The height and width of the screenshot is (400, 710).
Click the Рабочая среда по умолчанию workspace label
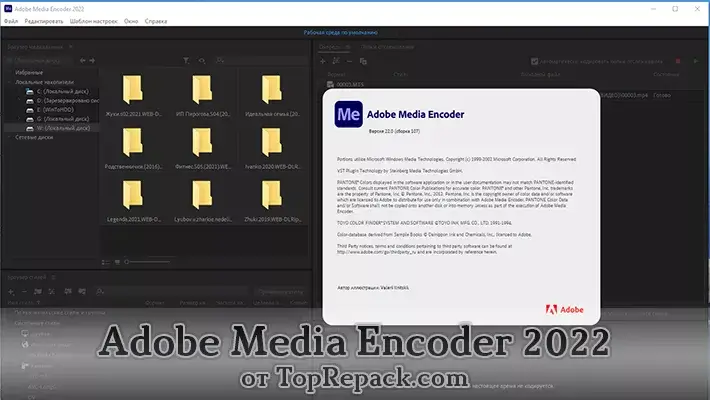[341, 33]
